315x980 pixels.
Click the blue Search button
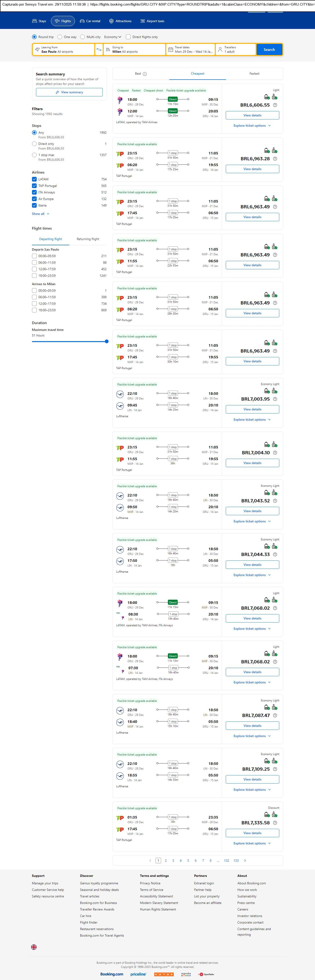[269, 49]
